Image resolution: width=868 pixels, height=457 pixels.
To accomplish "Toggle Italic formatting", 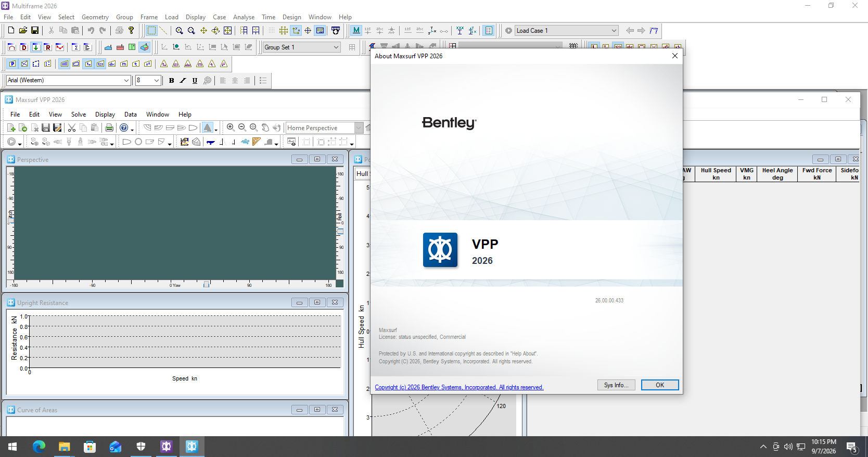I will (183, 81).
